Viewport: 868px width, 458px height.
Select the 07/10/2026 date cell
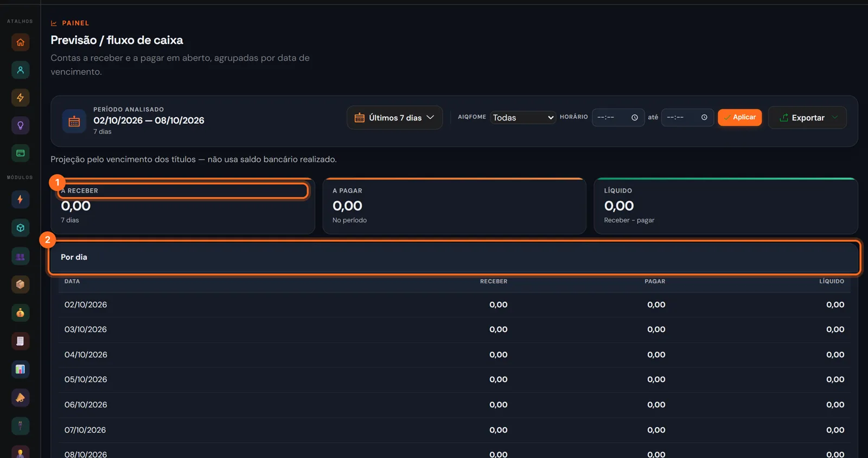coord(86,430)
